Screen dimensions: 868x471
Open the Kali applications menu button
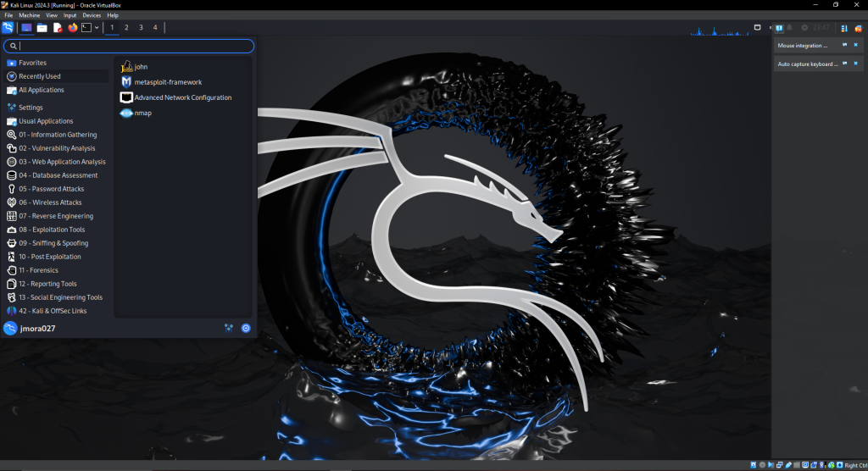coord(8,27)
